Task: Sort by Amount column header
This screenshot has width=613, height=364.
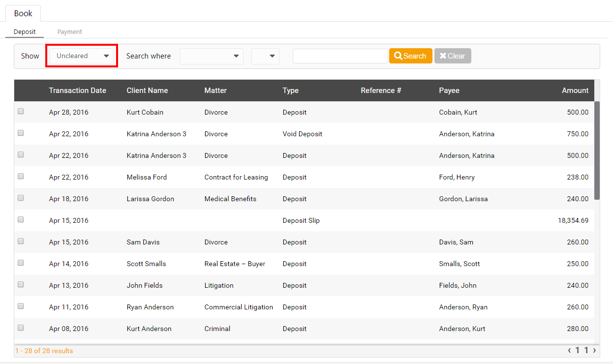Action: (575, 91)
